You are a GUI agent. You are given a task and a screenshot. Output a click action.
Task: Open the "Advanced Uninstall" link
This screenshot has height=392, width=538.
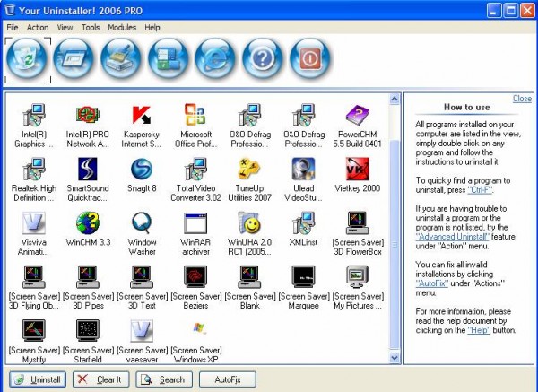point(452,237)
